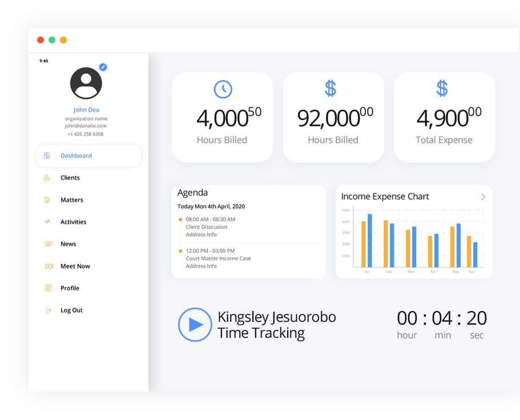This screenshot has height=420, width=520.
Task: Click the Meet Now video camera icon
Action: [x=49, y=266]
